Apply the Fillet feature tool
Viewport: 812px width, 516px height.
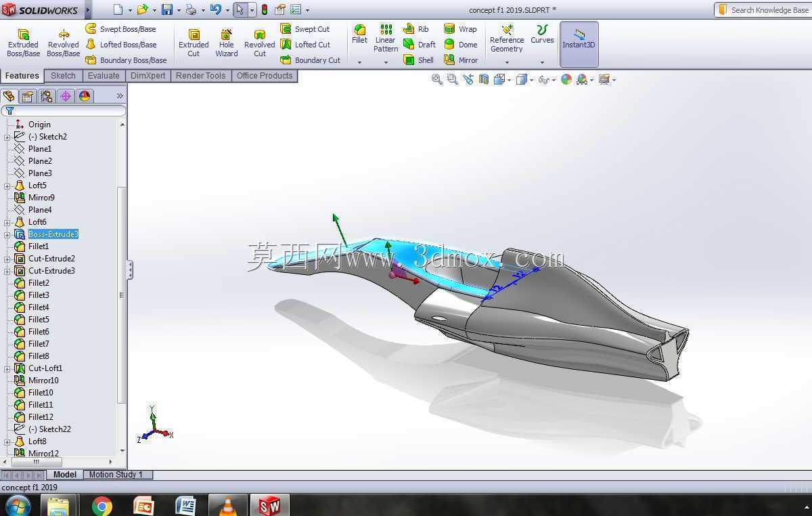[x=359, y=35]
